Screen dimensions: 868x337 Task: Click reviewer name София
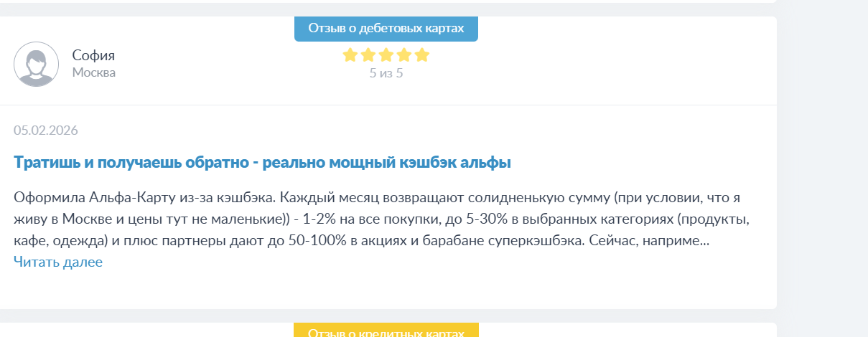(93, 55)
